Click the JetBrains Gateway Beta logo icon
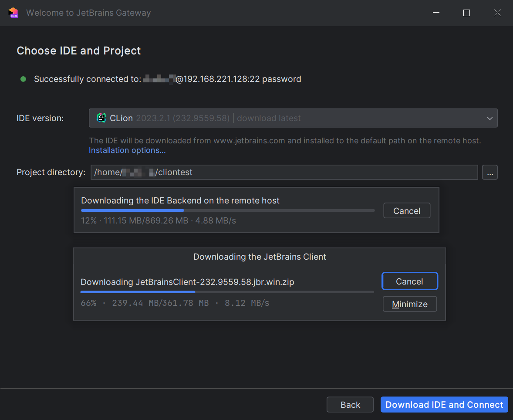Image resolution: width=513 pixels, height=420 pixels. click(13, 13)
